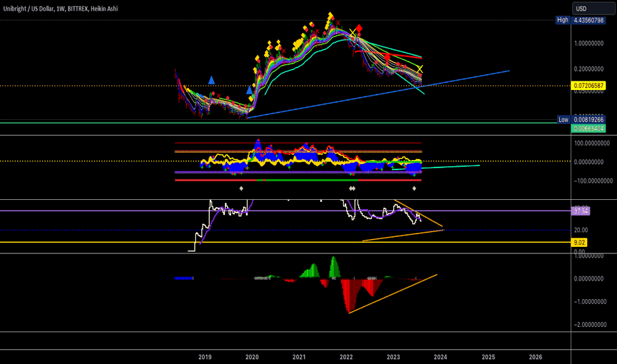Click the large red diamond marker near 2022 peak
Image resolution: width=617 pixels, height=364 pixels.
[x=359, y=28]
